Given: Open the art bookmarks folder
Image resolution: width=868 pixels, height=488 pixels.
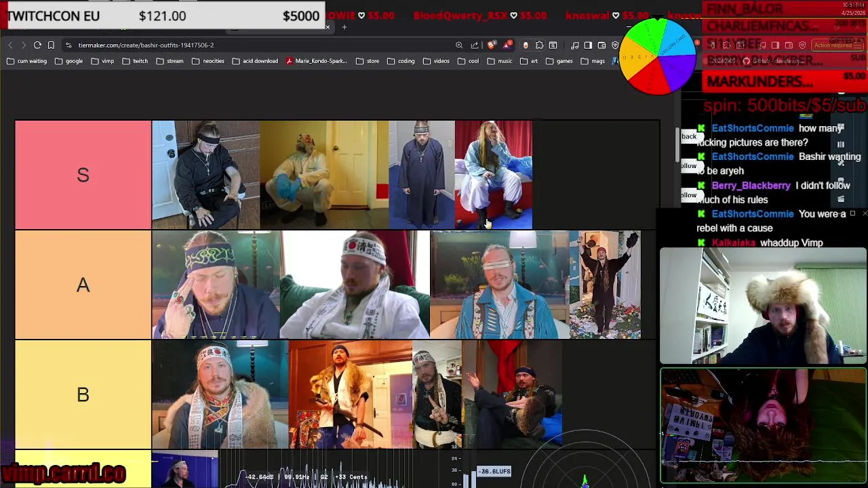Looking at the screenshot, I should coord(529,61).
